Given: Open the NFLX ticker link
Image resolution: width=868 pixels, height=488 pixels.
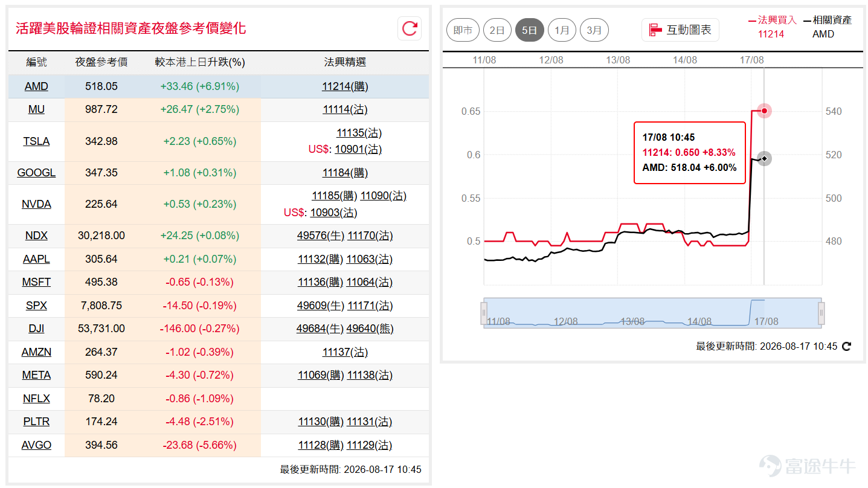Looking at the screenshot, I should tap(36, 399).
